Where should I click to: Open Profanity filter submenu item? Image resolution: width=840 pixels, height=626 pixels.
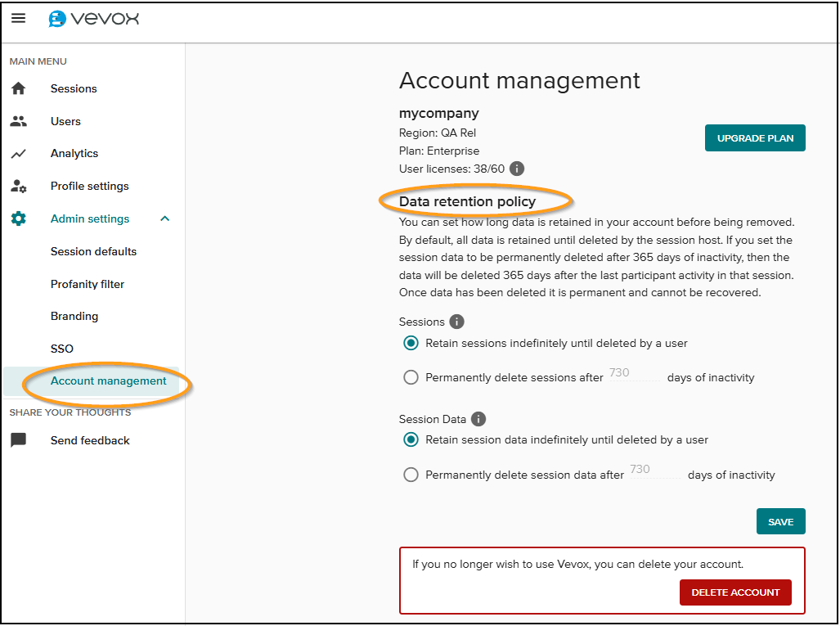click(x=88, y=284)
